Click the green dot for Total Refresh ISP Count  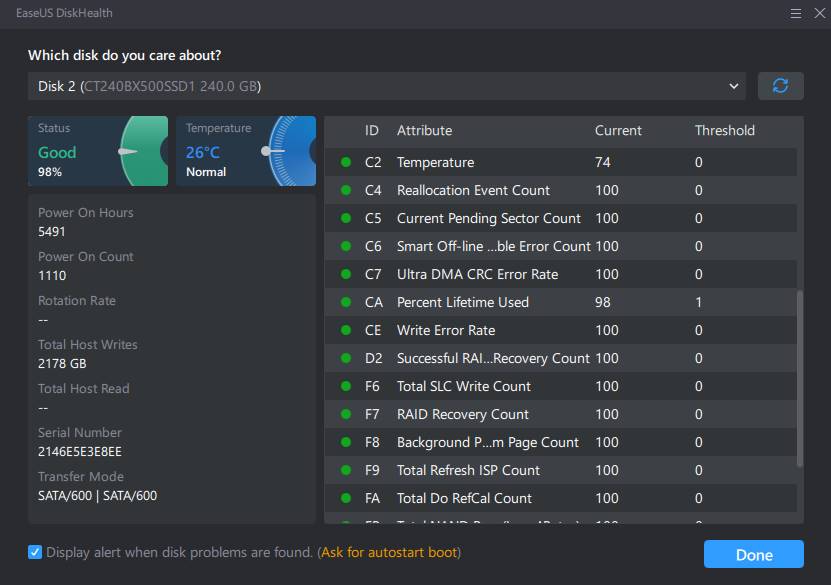click(346, 470)
